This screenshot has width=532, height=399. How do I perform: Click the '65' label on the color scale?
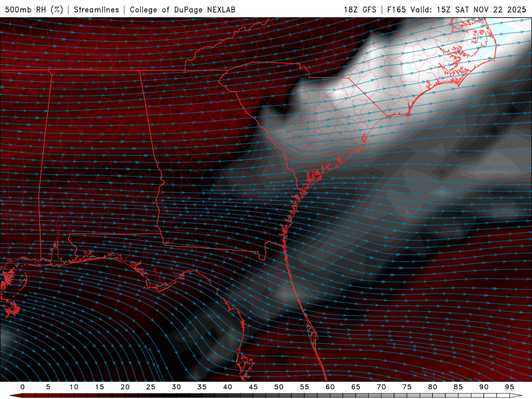click(356, 387)
